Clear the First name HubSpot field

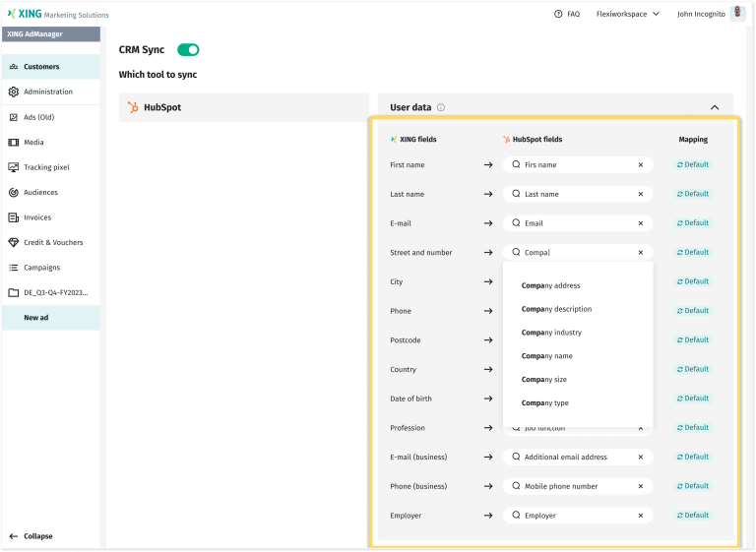640,165
